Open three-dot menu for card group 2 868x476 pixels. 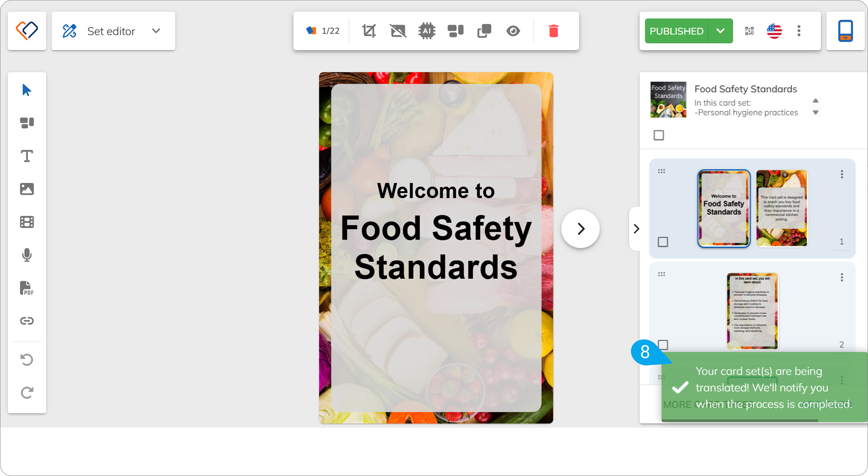[842, 278]
